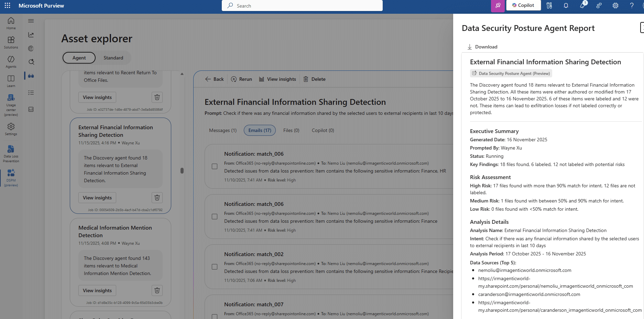The width and height of the screenshot is (644, 319).
Task: Go to Data Loss Prevention solution
Action: pyautogui.click(x=11, y=154)
